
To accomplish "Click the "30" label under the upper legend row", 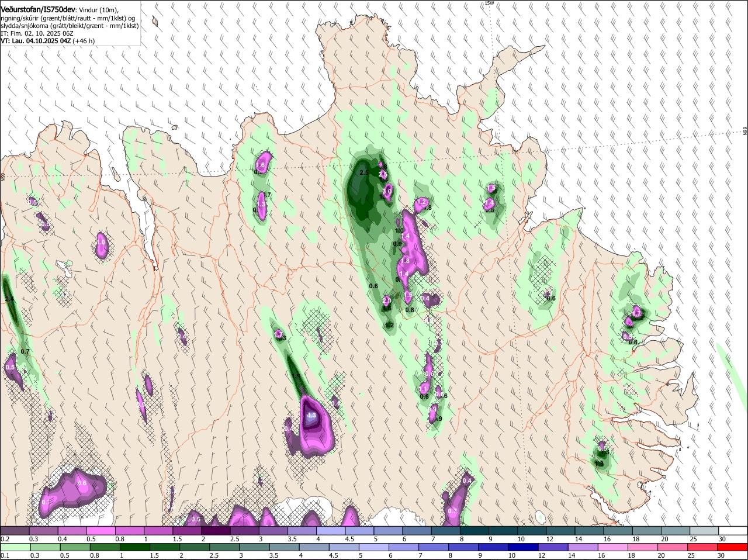I will click(722, 538).
